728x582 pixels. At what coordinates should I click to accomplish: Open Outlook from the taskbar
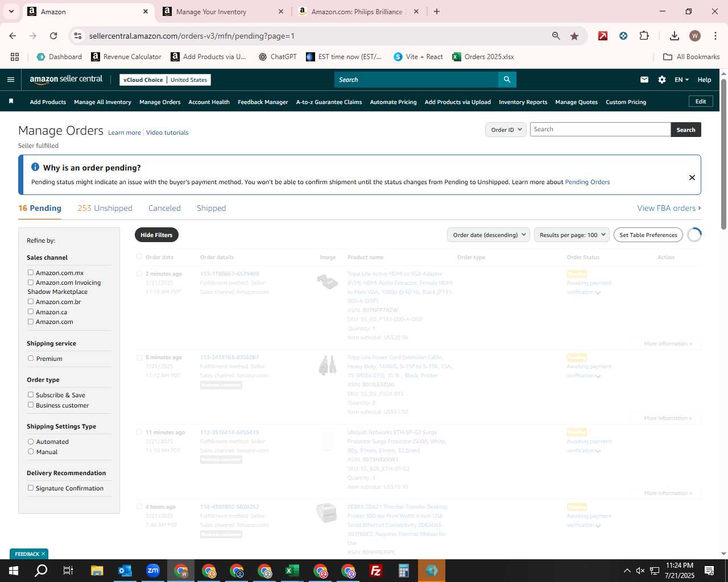[x=125, y=571]
